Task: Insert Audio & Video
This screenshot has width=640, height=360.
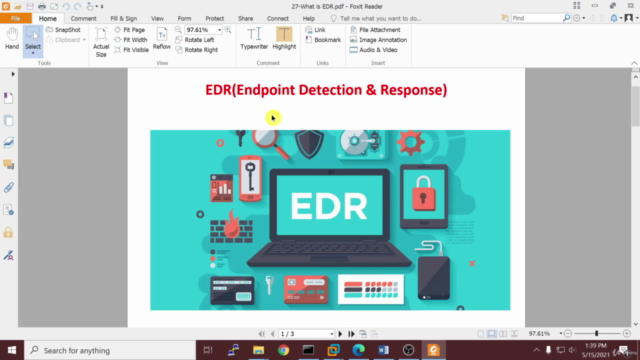Action: 373,50
